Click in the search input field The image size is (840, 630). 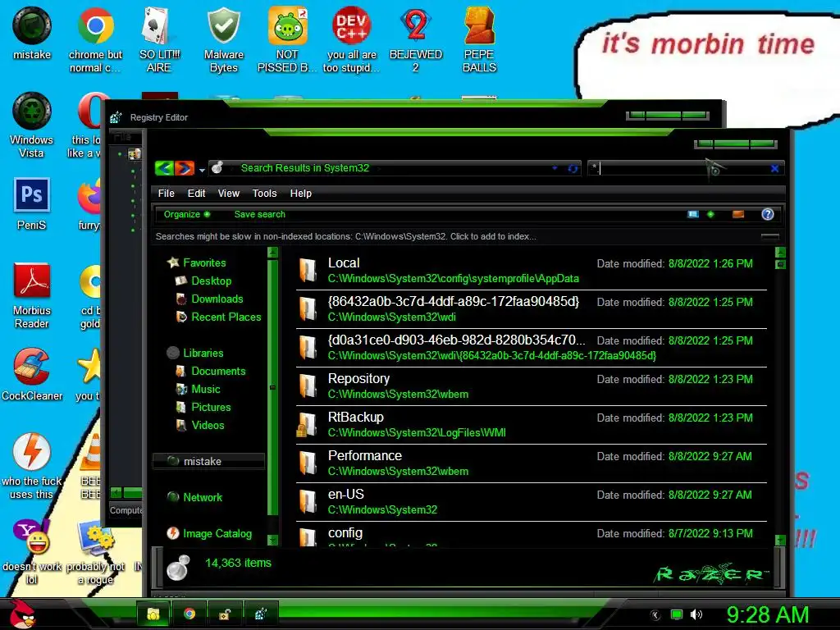pos(678,168)
